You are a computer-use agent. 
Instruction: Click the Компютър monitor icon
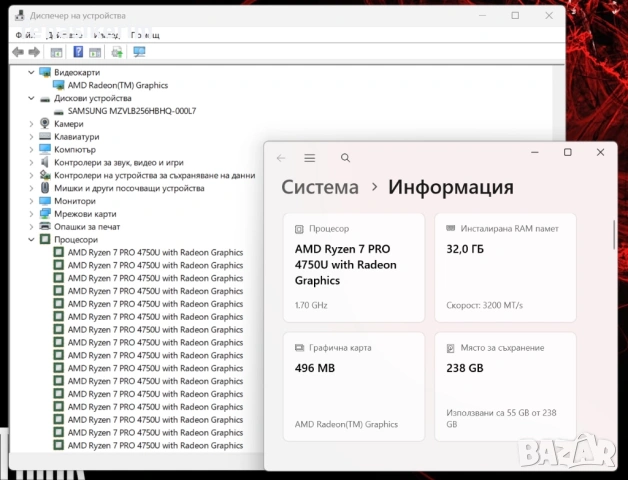coord(45,149)
